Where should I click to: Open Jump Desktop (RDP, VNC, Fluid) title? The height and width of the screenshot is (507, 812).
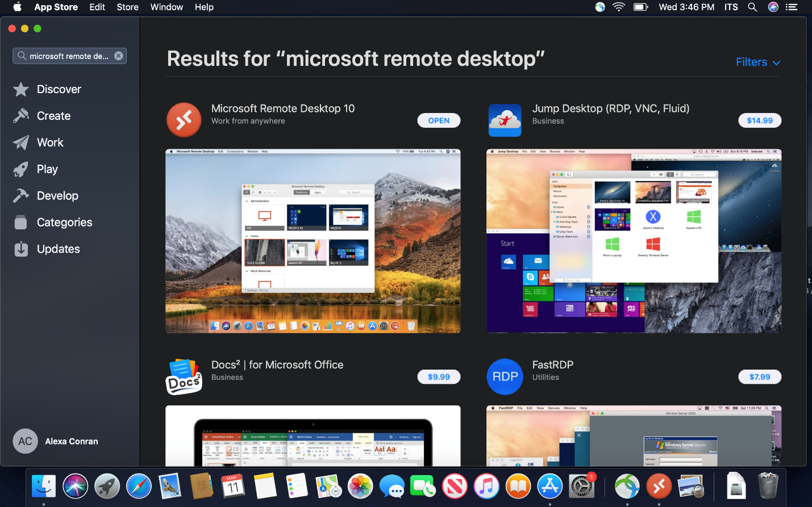[611, 108]
